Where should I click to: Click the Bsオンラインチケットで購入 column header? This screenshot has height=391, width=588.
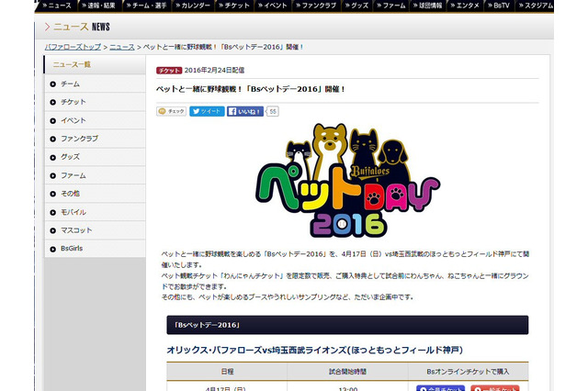click(468, 372)
